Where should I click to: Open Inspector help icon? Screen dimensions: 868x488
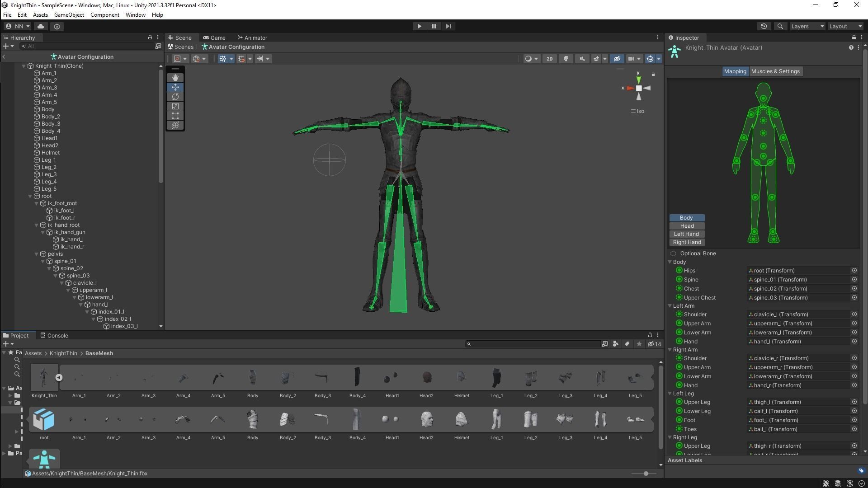click(x=851, y=47)
